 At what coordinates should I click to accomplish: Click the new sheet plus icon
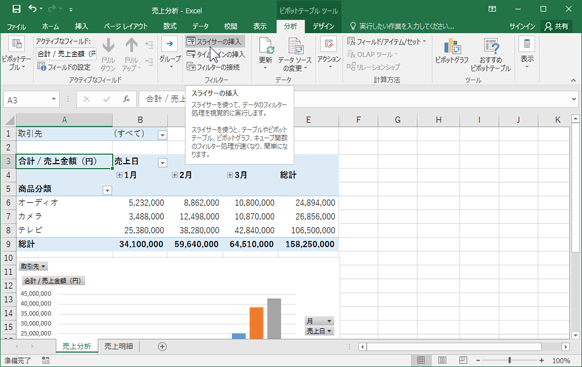click(162, 346)
